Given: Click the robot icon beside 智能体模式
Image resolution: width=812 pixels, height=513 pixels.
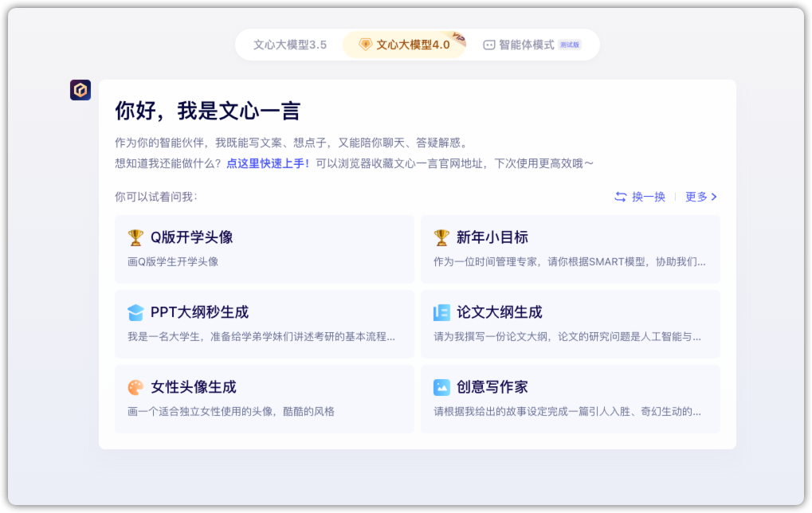Looking at the screenshot, I should point(488,45).
